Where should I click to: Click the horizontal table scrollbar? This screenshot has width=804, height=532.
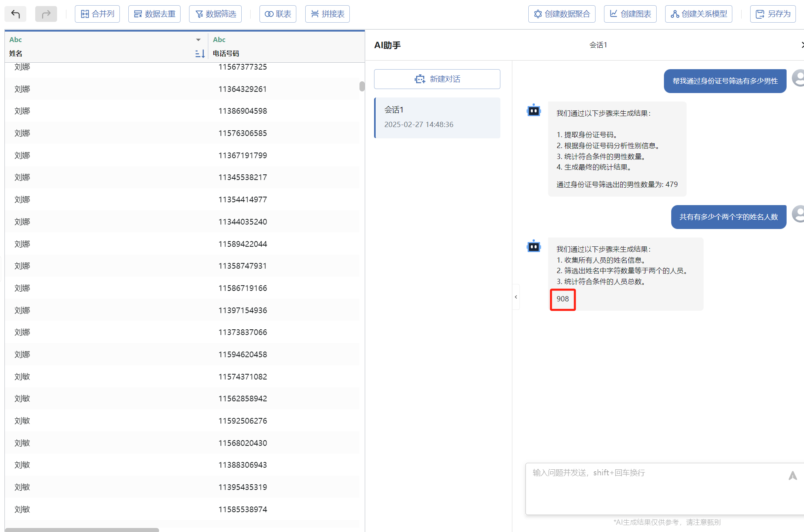pos(82,530)
